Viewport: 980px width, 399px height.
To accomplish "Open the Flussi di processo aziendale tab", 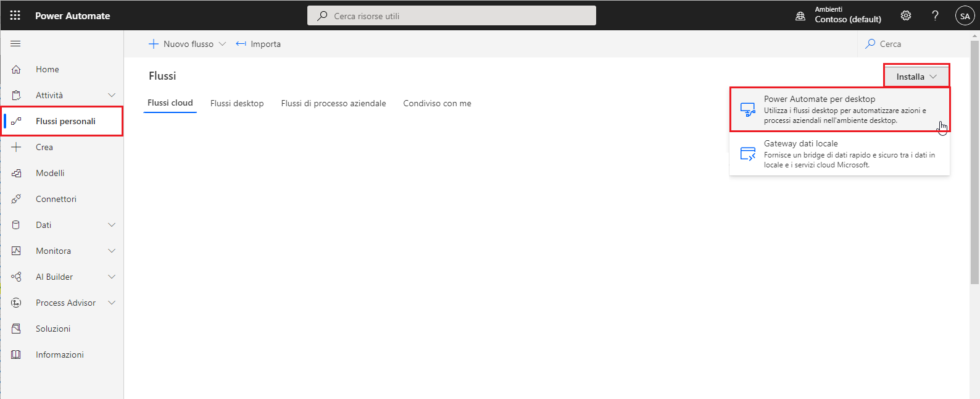I will click(333, 103).
